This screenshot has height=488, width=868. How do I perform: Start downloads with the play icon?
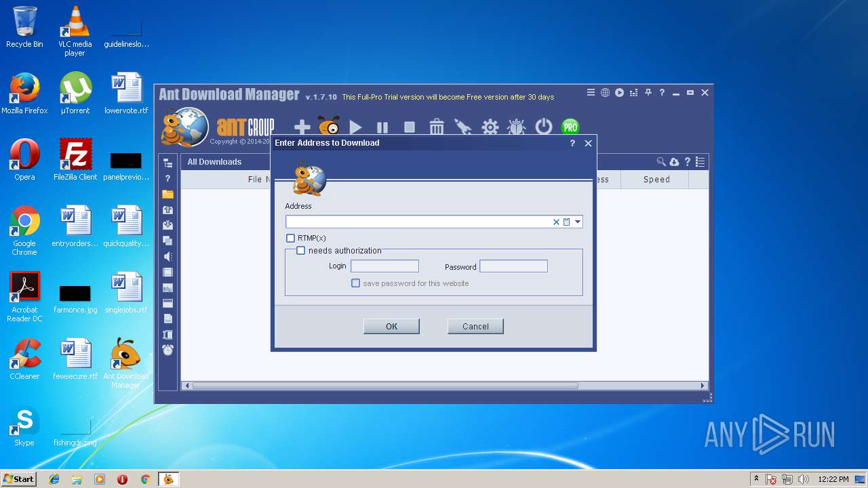click(355, 127)
